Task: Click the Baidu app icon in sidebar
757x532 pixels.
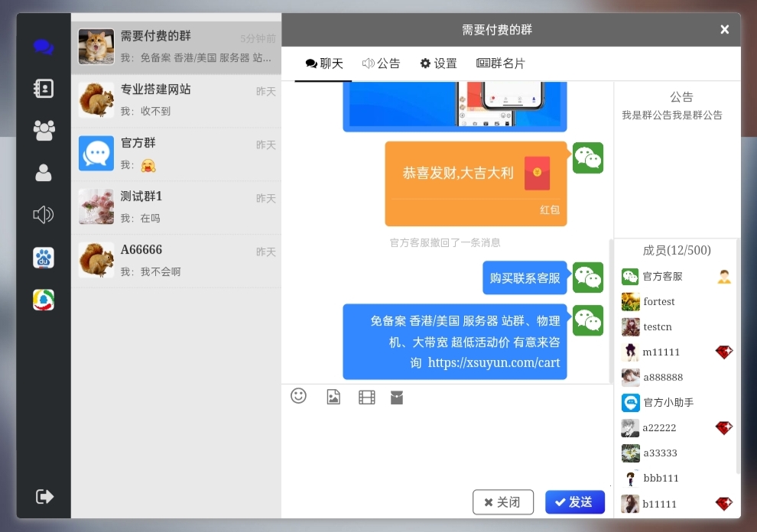Action: point(43,258)
